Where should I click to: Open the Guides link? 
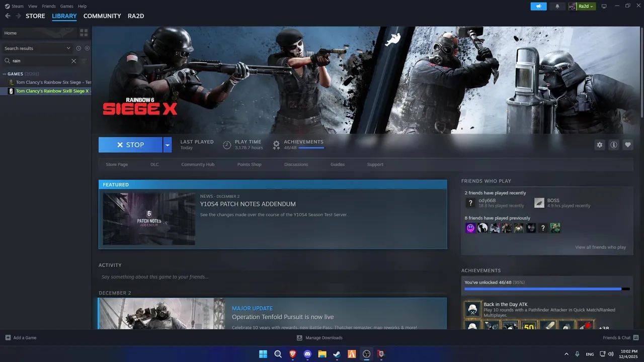click(x=338, y=164)
